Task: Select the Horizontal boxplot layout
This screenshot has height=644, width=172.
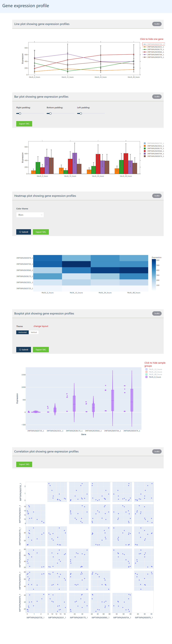Action: (23, 332)
